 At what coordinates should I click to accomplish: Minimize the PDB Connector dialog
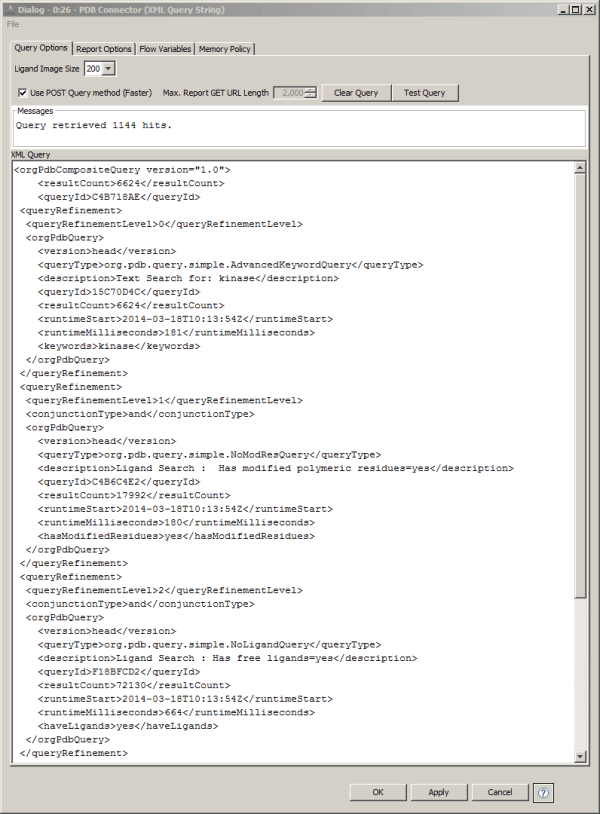(564, 9)
